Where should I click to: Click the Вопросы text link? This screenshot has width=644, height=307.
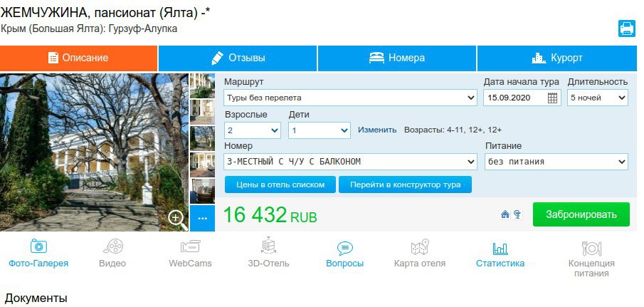[x=344, y=264]
